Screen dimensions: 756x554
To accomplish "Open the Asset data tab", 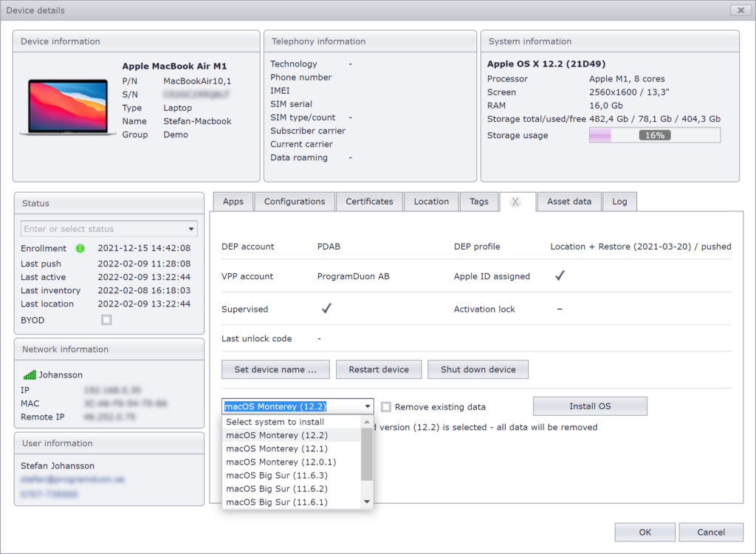I will click(x=569, y=202).
